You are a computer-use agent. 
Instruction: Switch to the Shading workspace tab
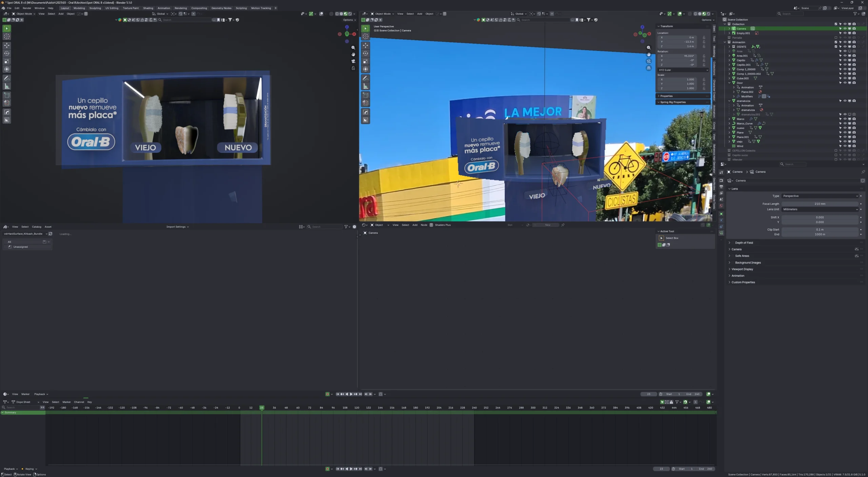point(148,8)
